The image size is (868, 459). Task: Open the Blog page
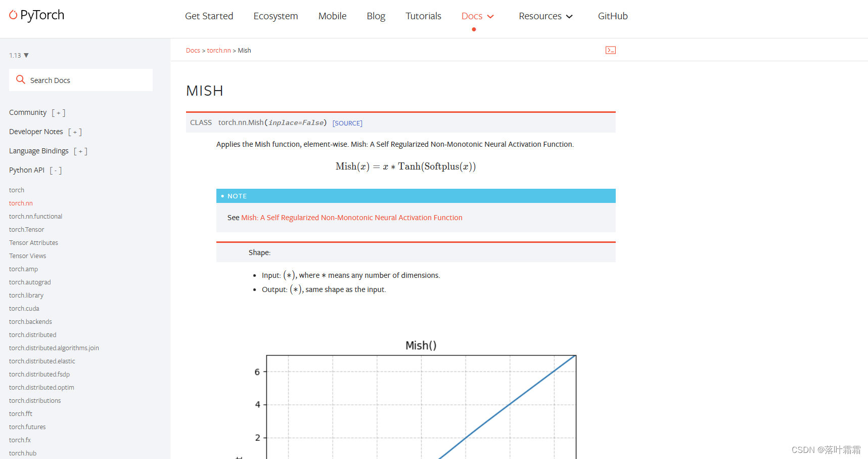(x=376, y=16)
